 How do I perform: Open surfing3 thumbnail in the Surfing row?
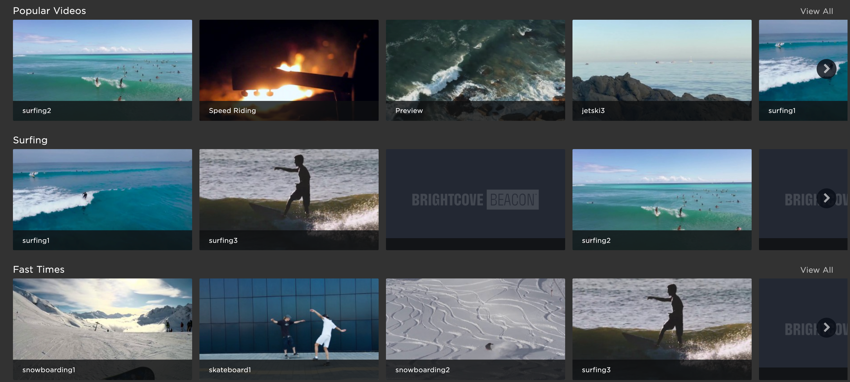pos(289,199)
